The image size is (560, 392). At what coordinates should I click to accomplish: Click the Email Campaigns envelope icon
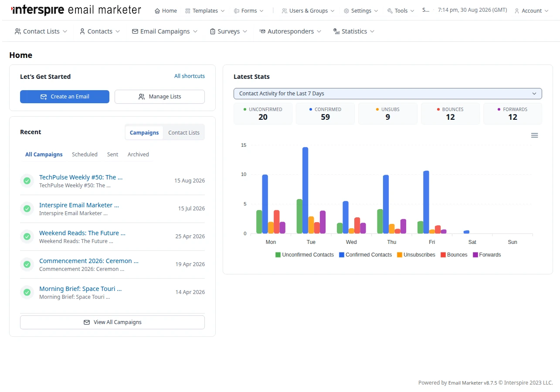135,31
